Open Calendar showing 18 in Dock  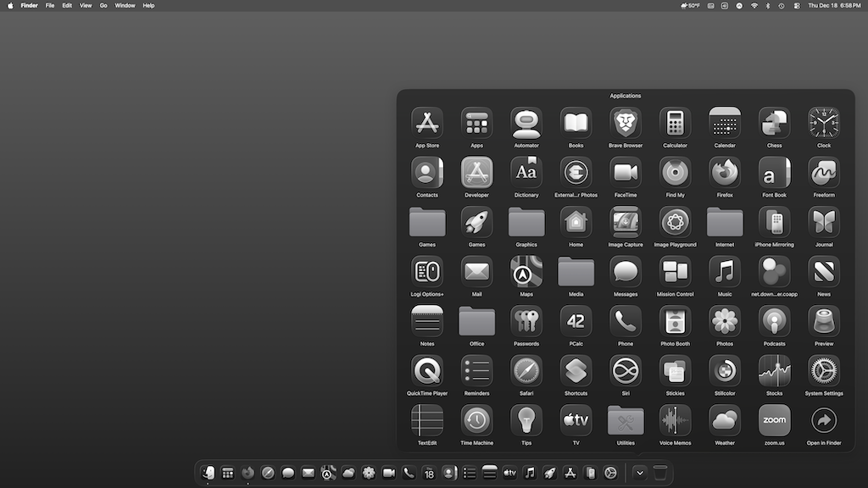[x=429, y=473]
